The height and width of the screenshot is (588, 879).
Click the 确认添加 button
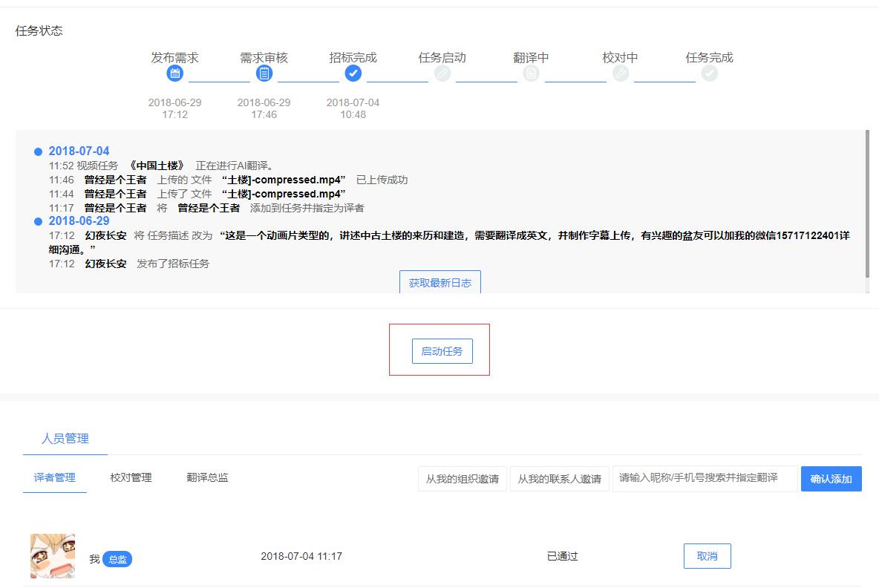click(831, 479)
